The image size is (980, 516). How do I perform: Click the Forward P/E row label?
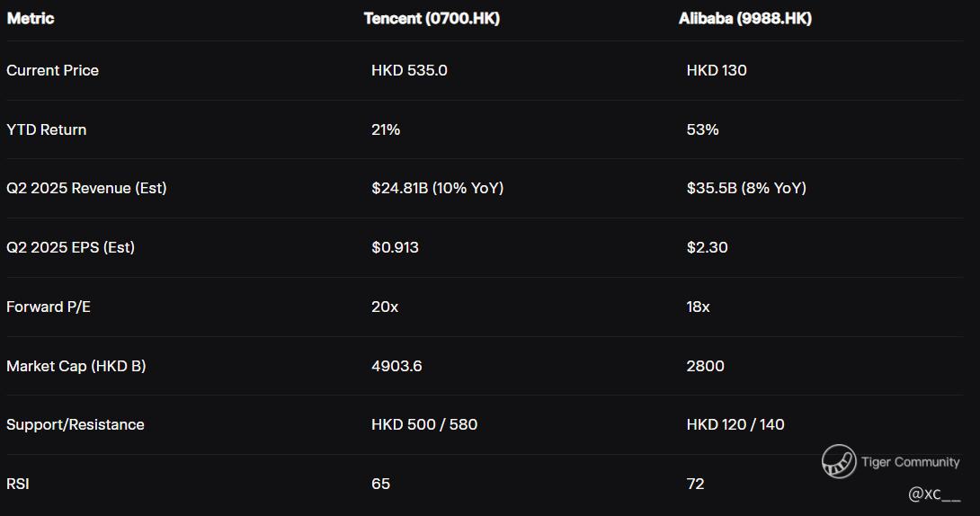click(x=49, y=307)
